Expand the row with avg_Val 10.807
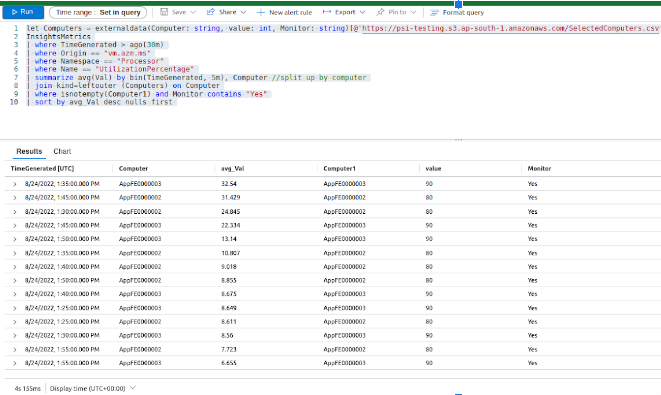 pos(15,253)
